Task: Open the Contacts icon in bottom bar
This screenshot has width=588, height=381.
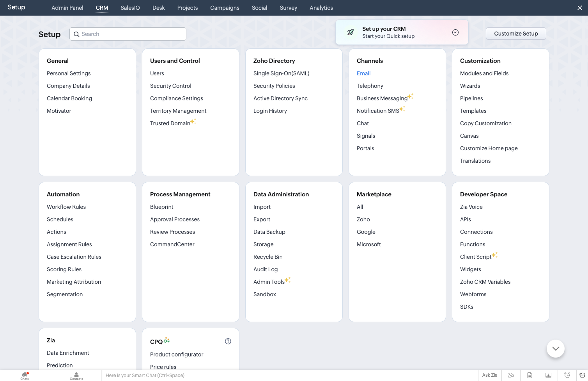Action: coord(76,376)
